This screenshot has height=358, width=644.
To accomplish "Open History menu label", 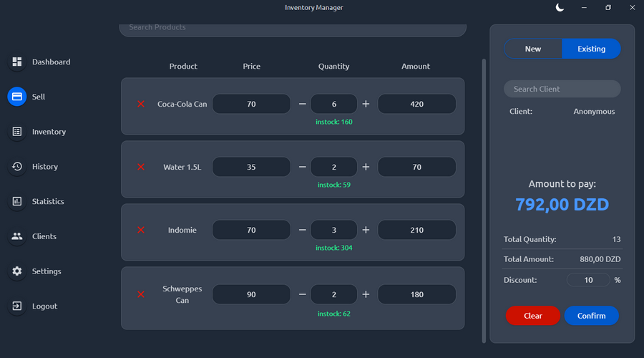I will [x=45, y=166].
